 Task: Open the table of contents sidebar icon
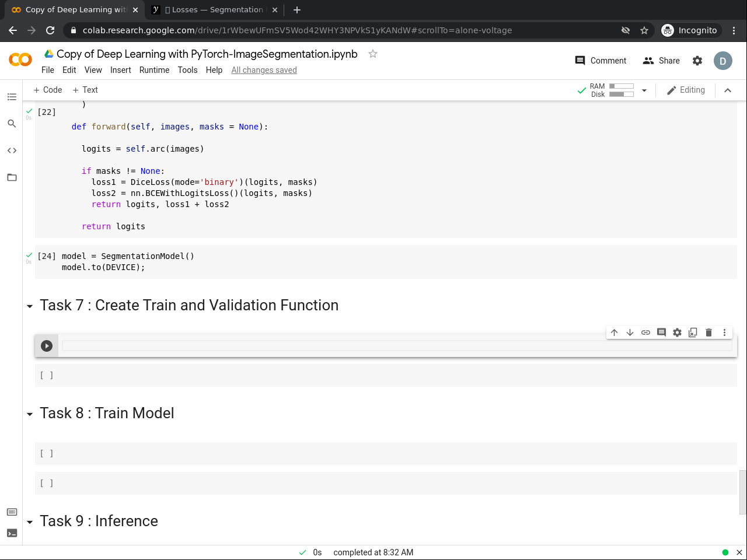coord(12,97)
